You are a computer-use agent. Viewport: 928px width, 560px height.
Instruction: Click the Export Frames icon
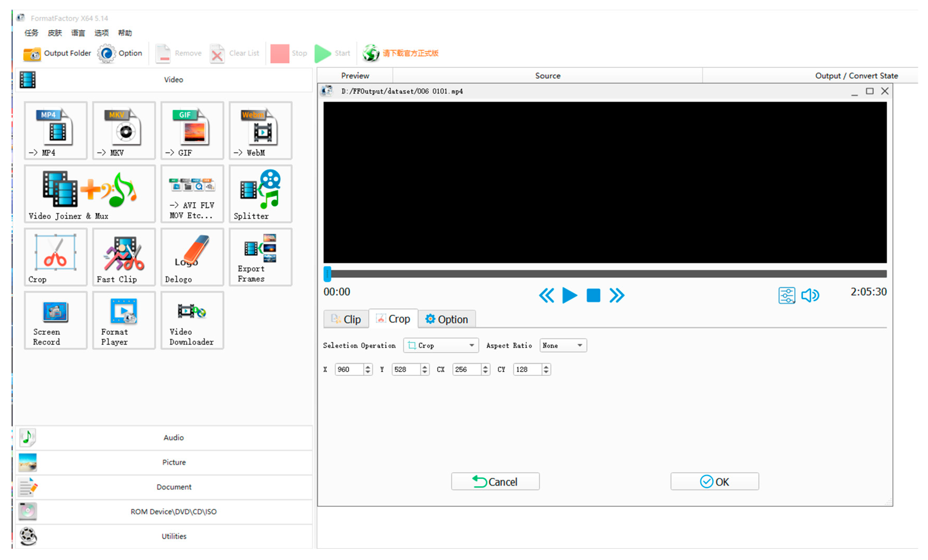click(x=260, y=257)
